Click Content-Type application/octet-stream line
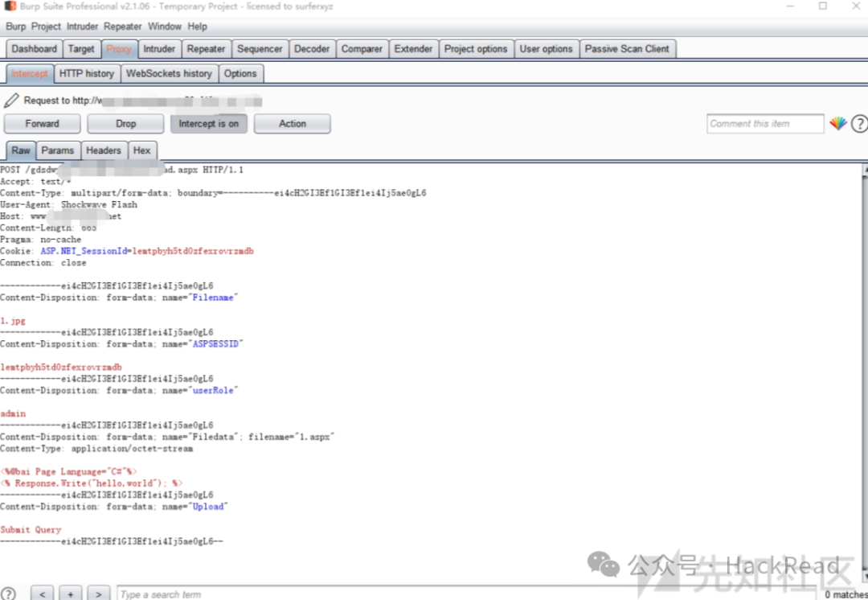Screen dimensions: 868x600 click(96, 448)
